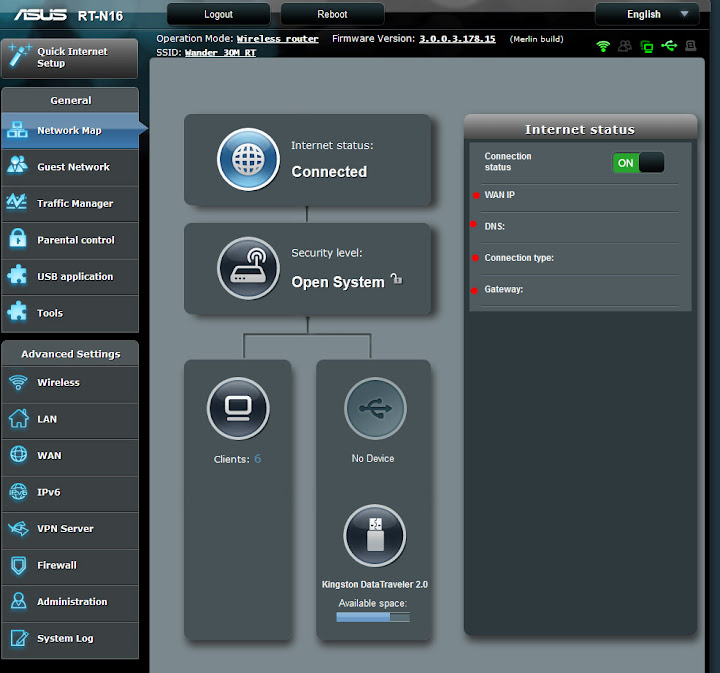
Task: Open System Log
Action: pos(70,639)
